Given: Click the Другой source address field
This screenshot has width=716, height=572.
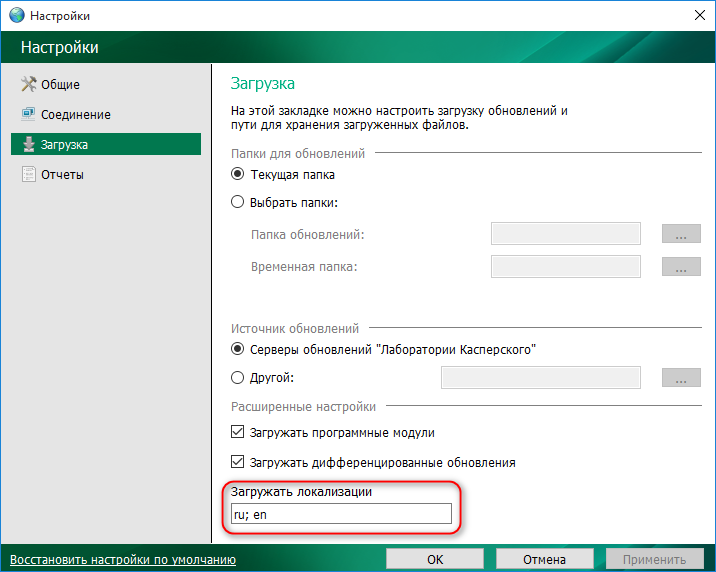Looking at the screenshot, I should [541, 378].
